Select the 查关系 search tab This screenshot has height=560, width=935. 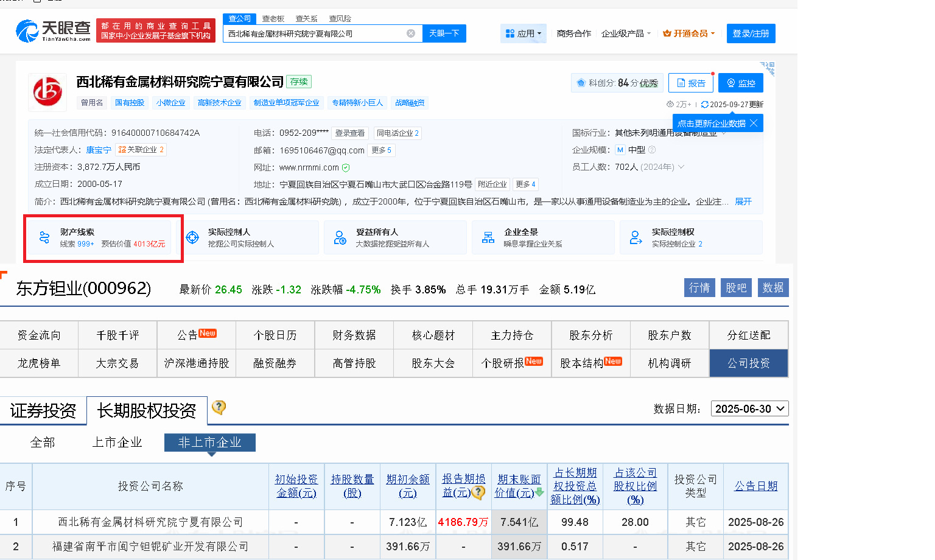coord(307,19)
